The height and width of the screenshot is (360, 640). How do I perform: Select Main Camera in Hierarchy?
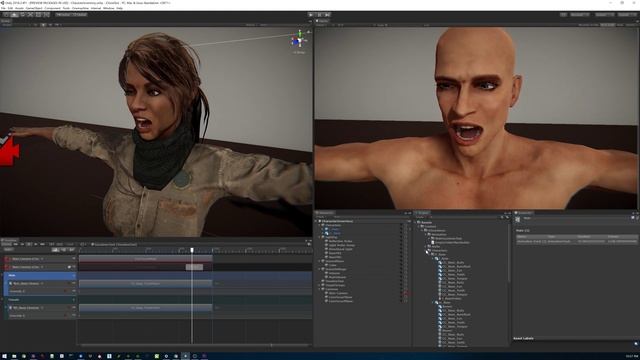click(338, 293)
